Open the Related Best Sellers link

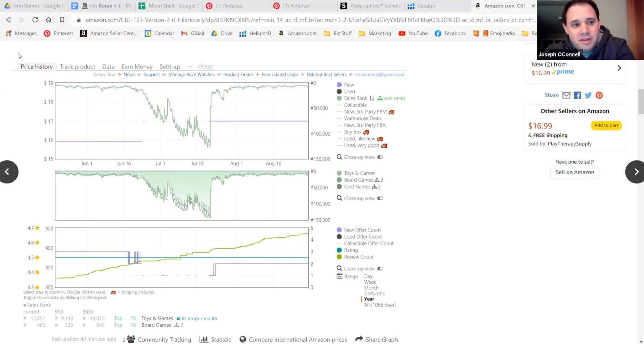click(327, 75)
